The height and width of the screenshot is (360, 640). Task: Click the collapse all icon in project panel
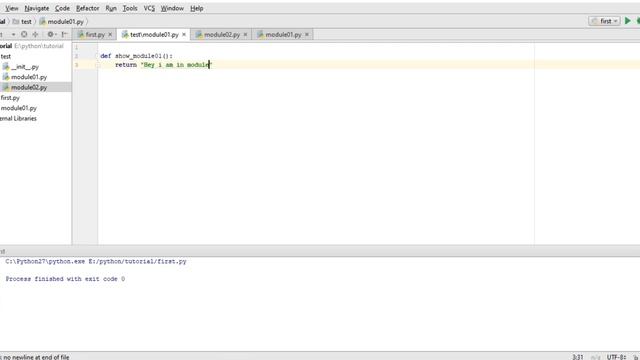pos(35,35)
